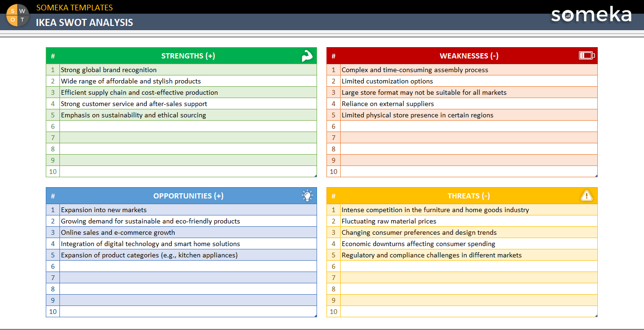Screen dimensions: 644x330
Task: Click the THREATS (-) header bar
Action: [468, 196]
